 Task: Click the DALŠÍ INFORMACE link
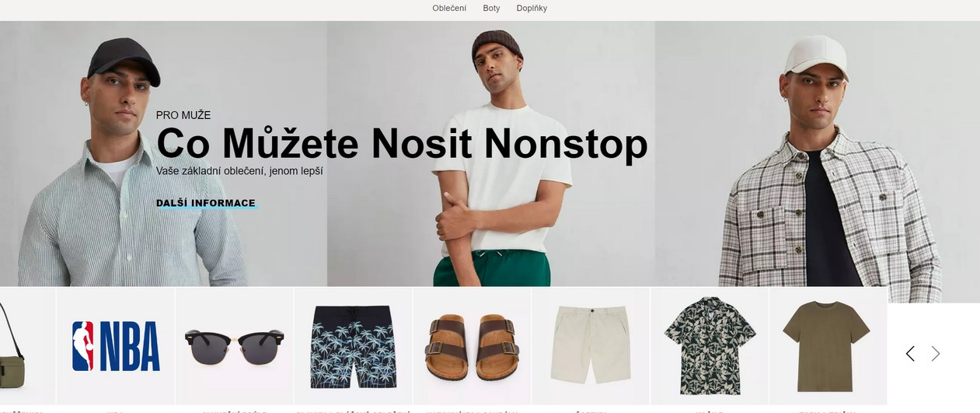pos(206,203)
